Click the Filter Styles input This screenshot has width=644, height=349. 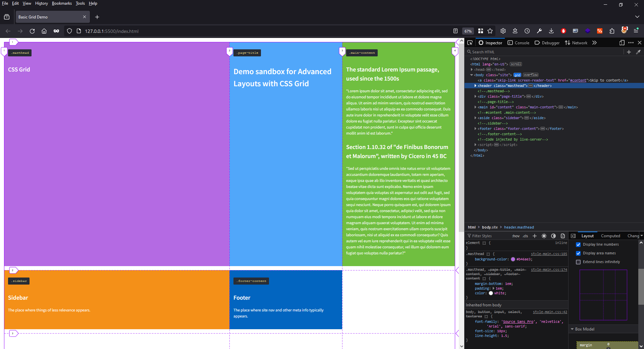point(488,236)
